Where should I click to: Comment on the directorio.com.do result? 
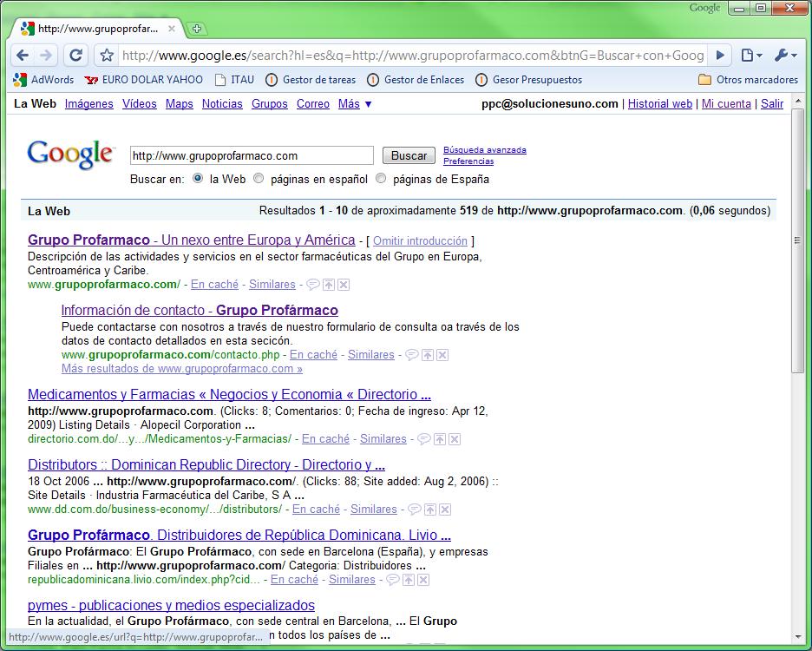click(x=424, y=439)
